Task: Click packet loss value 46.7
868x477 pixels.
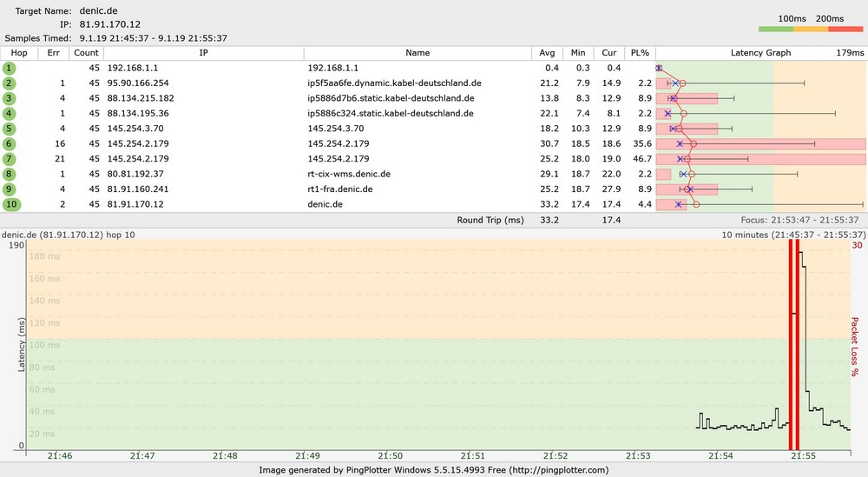Action: pyautogui.click(x=642, y=159)
